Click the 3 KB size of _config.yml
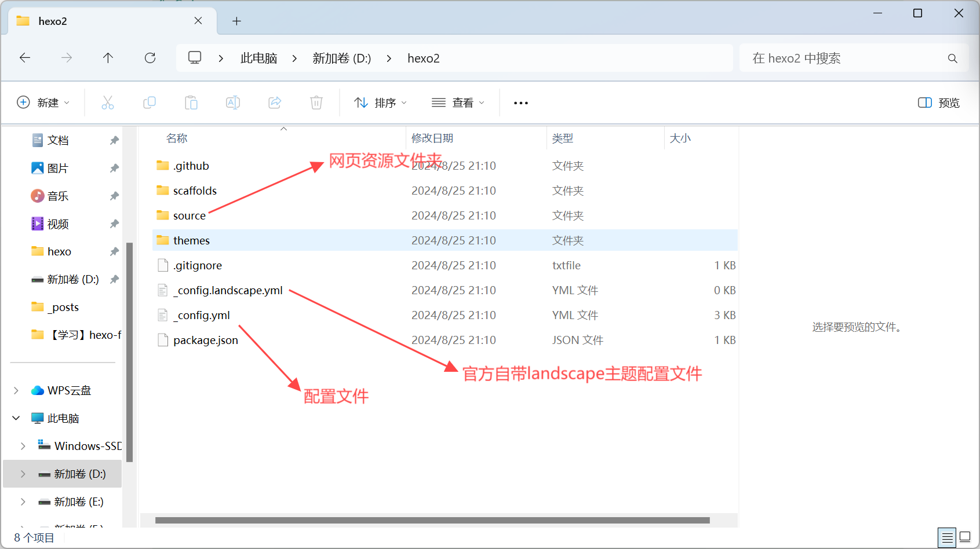 click(724, 315)
